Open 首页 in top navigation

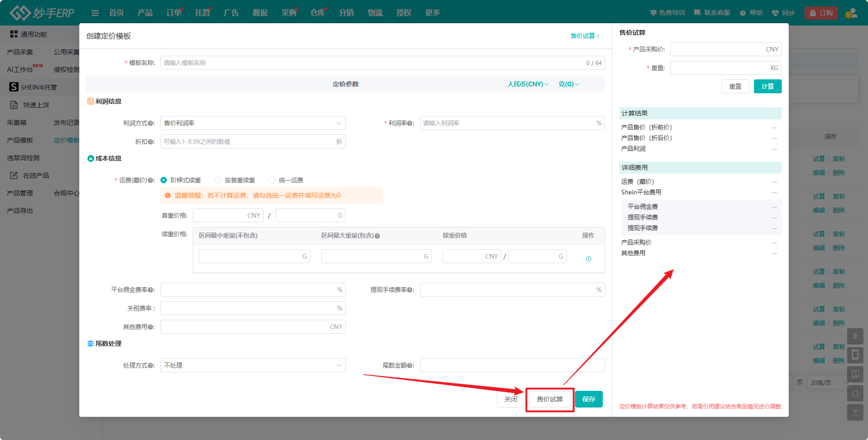116,13
